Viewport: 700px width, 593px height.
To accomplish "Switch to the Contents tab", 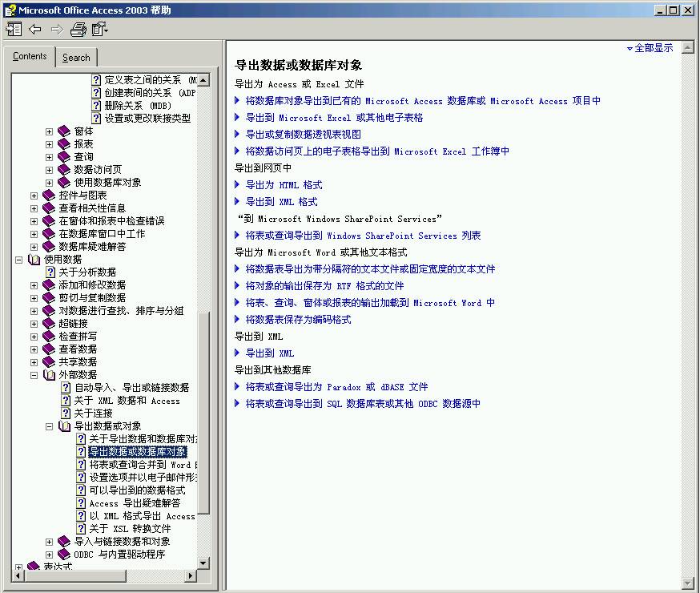I will coord(30,56).
